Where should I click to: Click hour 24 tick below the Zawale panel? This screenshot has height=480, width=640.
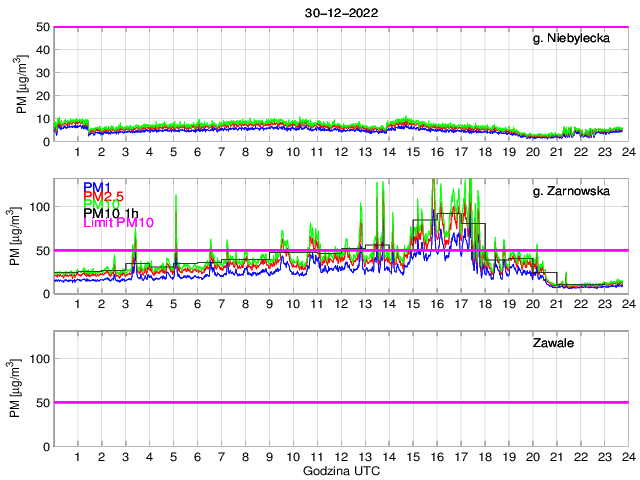tap(627, 456)
